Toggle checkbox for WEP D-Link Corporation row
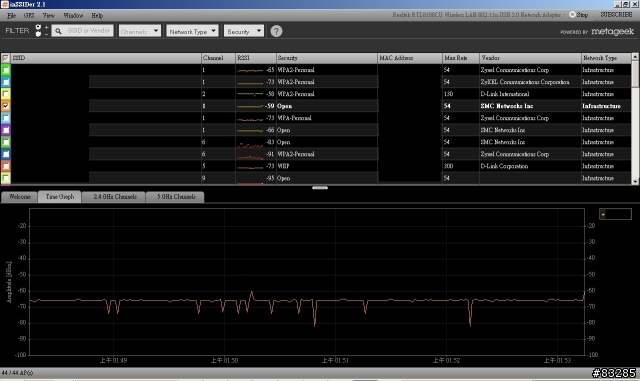 tap(6, 166)
